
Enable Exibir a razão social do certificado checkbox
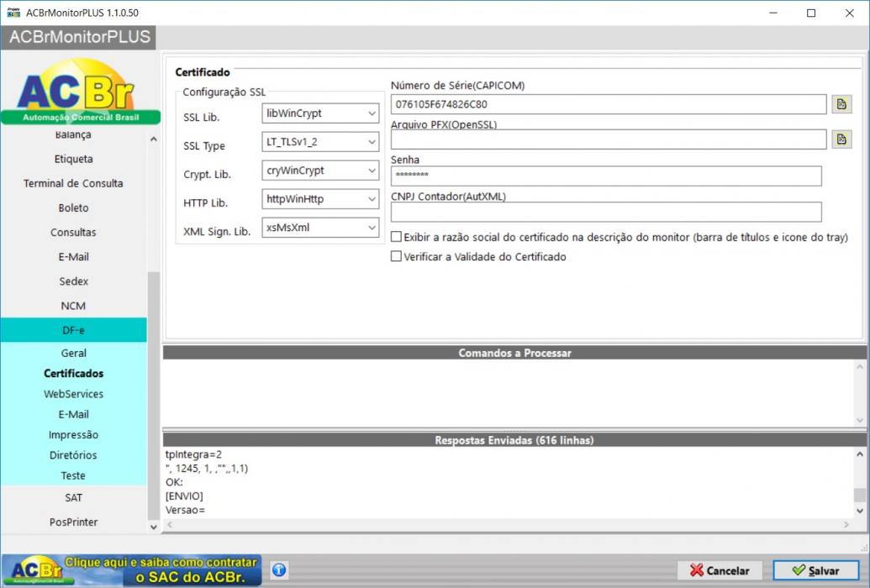[x=396, y=237]
